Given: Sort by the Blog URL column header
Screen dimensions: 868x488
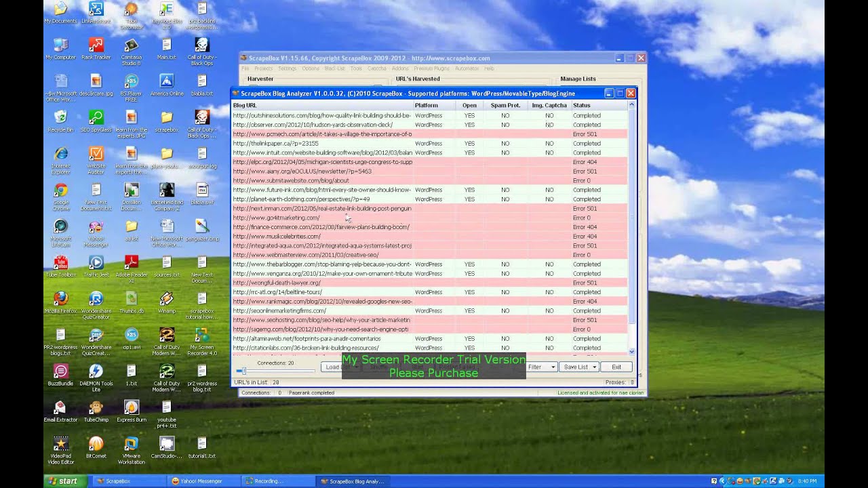Looking at the screenshot, I should (x=322, y=105).
